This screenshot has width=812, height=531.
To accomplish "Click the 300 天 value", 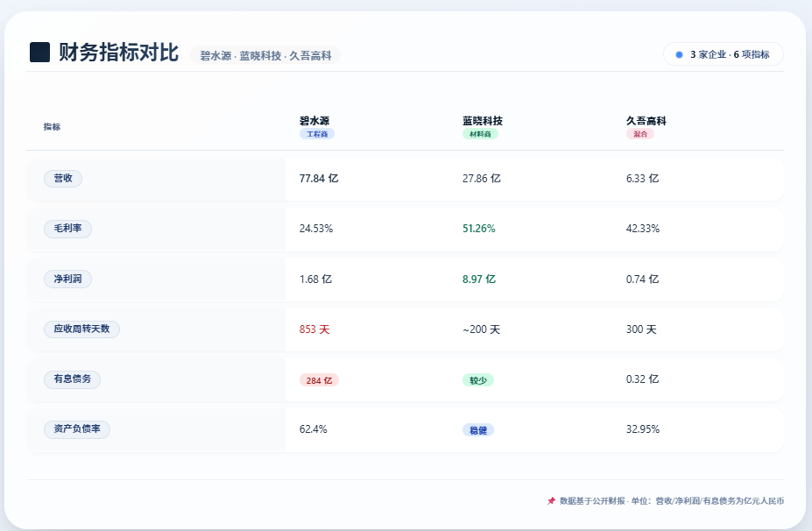I will [x=641, y=329].
